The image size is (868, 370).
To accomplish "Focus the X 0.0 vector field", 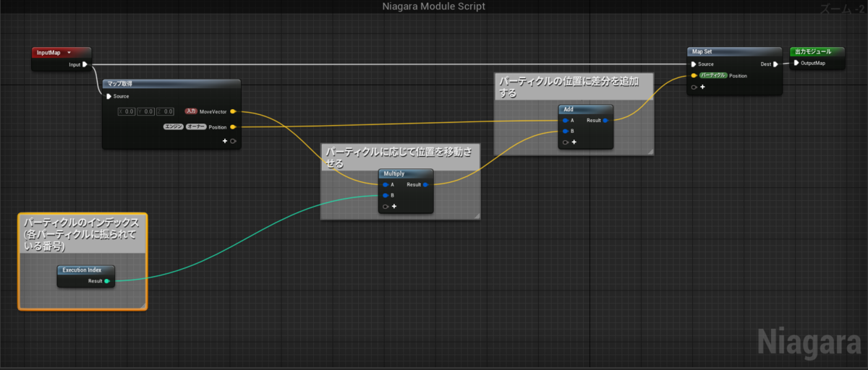I will click(127, 111).
